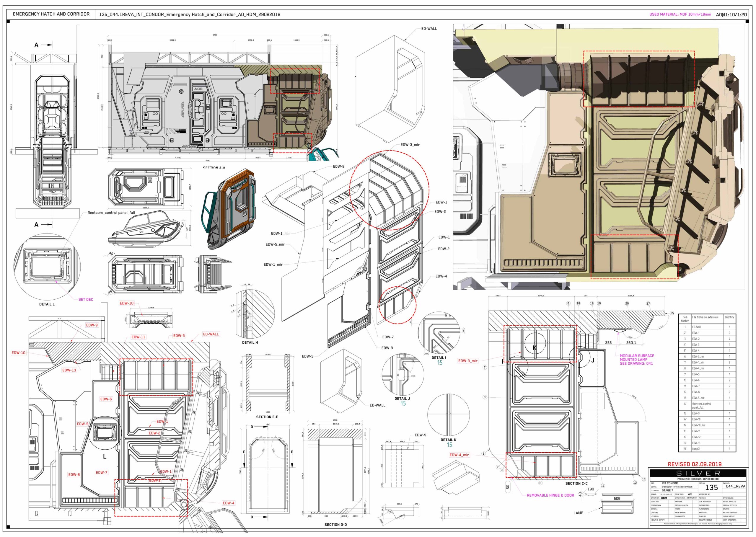Click the red "EDW-3" callout label
Image resolution: width=756 pixels, height=537 pixels.
tap(179, 336)
